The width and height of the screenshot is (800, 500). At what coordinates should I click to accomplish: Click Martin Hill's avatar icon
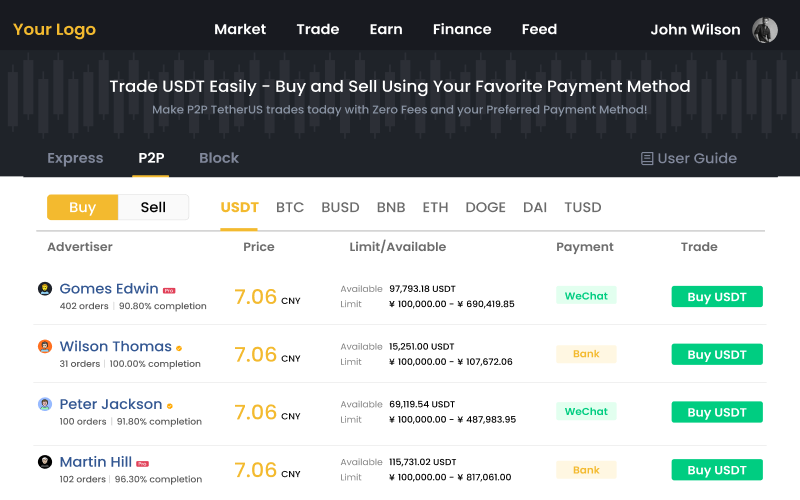point(45,462)
